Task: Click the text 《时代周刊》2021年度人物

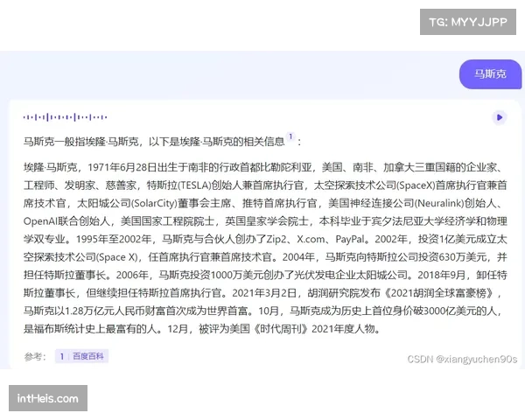Action: coord(315,329)
